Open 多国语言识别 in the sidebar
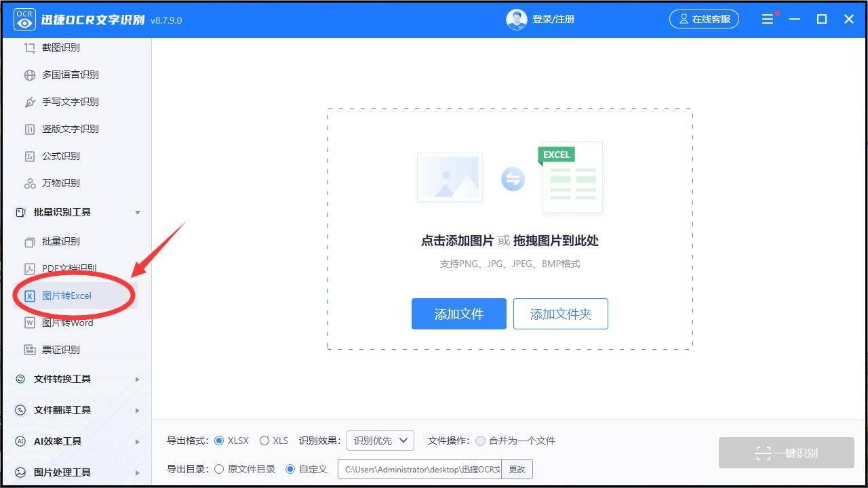The image size is (868, 488). point(71,75)
